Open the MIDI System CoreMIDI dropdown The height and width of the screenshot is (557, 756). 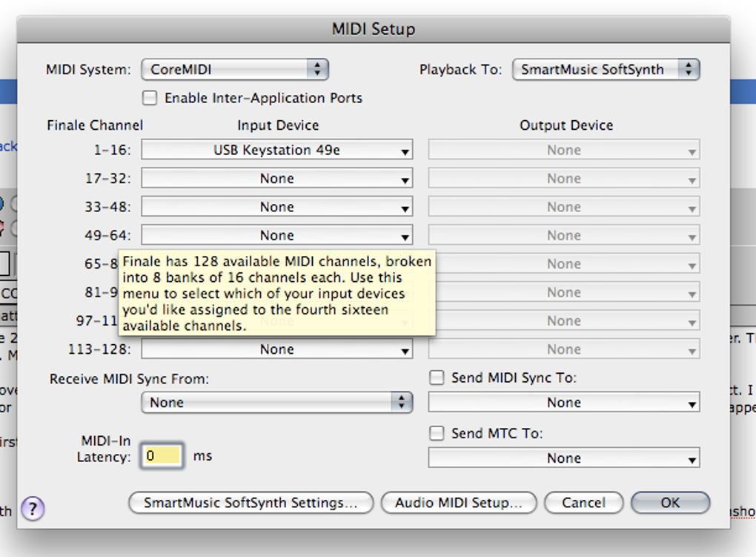tap(234, 70)
